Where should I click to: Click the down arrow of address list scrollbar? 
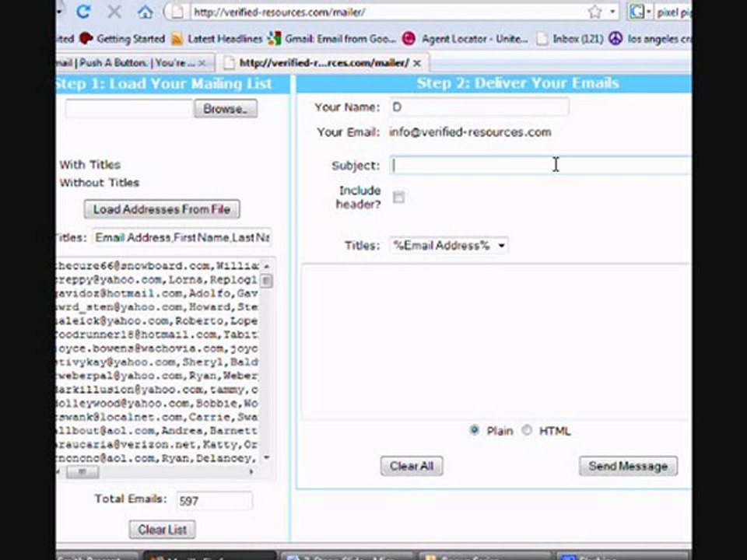(x=267, y=457)
